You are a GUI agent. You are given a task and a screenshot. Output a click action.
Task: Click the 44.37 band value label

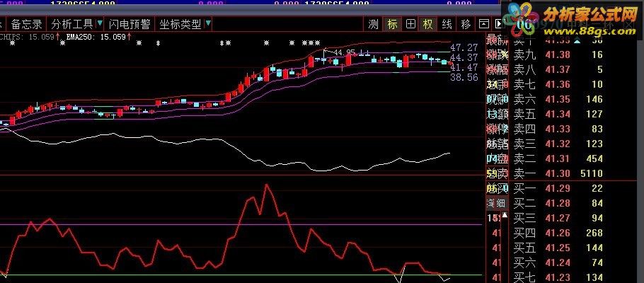464,57
